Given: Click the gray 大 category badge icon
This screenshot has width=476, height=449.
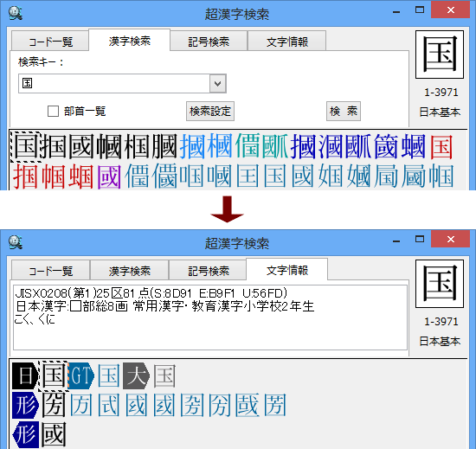Looking at the screenshot, I should tap(136, 376).
